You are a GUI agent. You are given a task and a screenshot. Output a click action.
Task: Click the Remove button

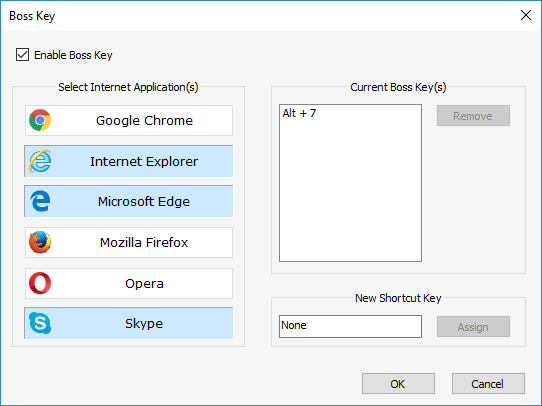tap(473, 116)
